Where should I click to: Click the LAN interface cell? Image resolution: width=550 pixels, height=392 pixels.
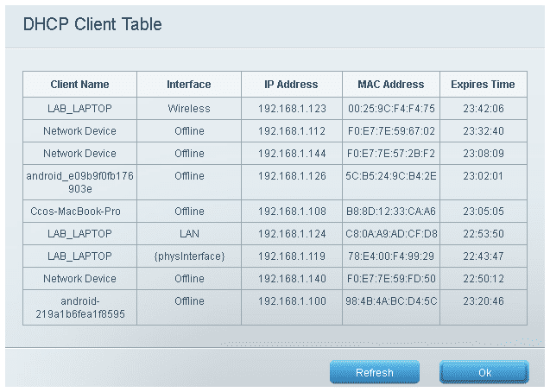188,233
